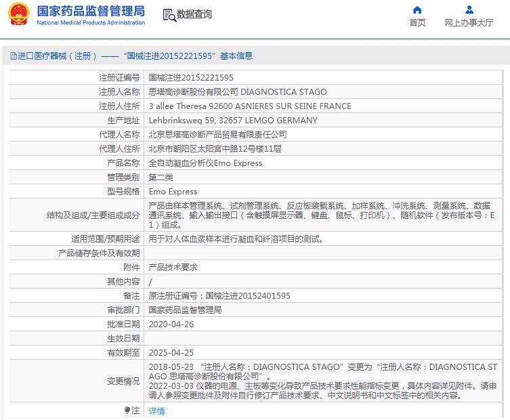Select attachment value 产品技术要求
The height and width of the screenshot is (420, 510).
[x=173, y=268]
